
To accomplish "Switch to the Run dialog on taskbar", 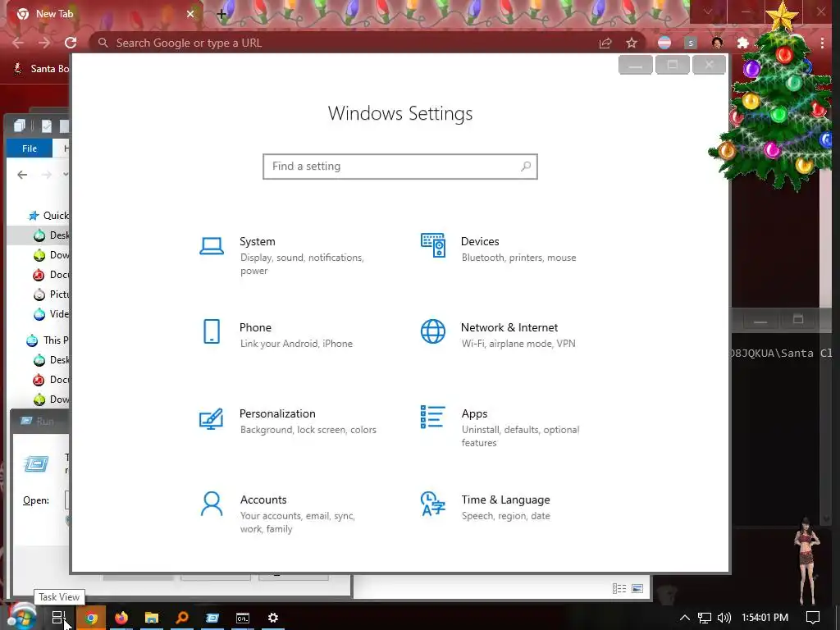I will 212,618.
